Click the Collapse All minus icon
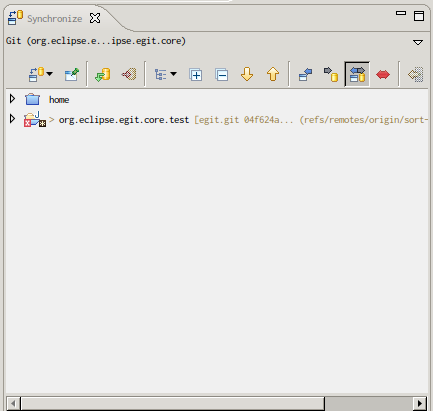 (x=222, y=74)
